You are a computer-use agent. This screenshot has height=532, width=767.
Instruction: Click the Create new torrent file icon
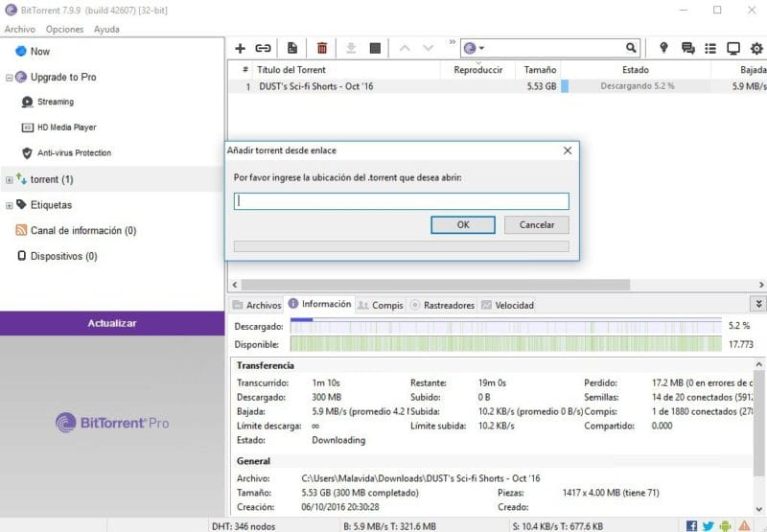pyautogui.click(x=292, y=48)
